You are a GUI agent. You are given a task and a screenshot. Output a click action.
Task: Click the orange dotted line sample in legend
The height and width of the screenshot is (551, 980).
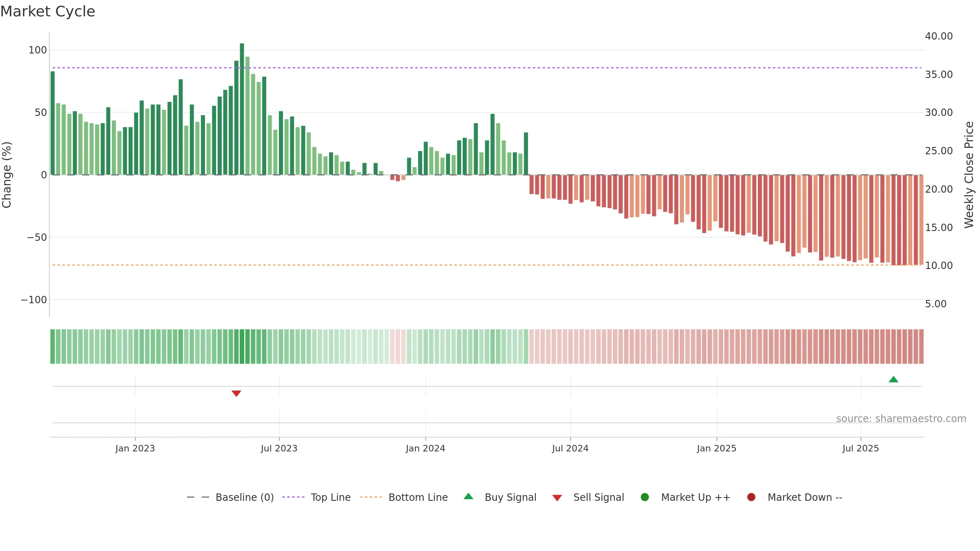click(x=371, y=497)
